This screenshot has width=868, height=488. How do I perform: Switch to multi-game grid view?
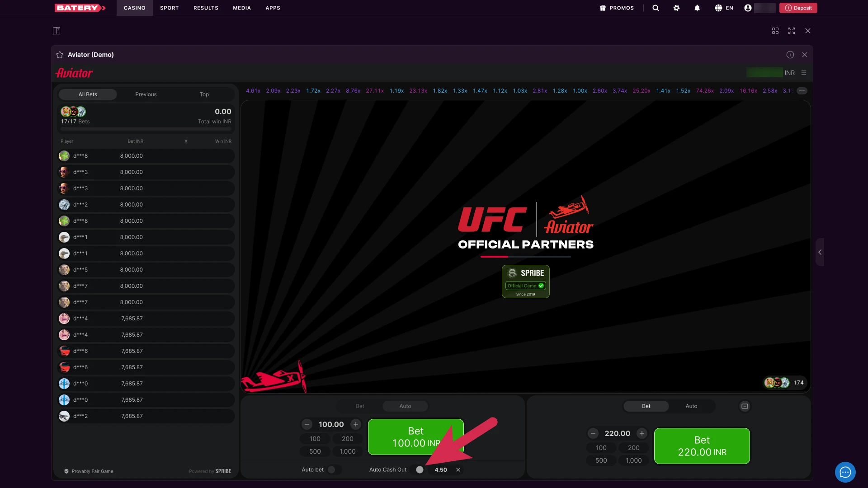click(775, 31)
